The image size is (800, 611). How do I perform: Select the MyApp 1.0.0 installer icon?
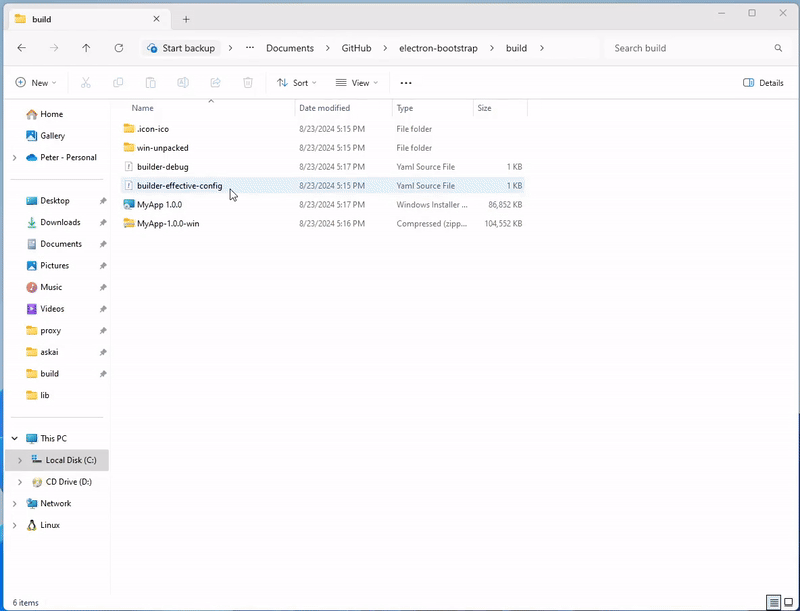[x=129, y=205]
